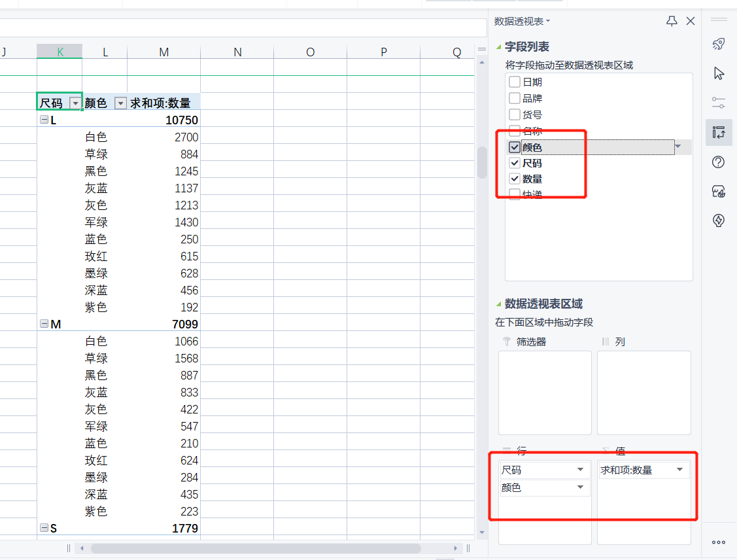Viewport: 737px width, 560px height.
Task: Click the scroll left arrow
Action: pos(82,548)
